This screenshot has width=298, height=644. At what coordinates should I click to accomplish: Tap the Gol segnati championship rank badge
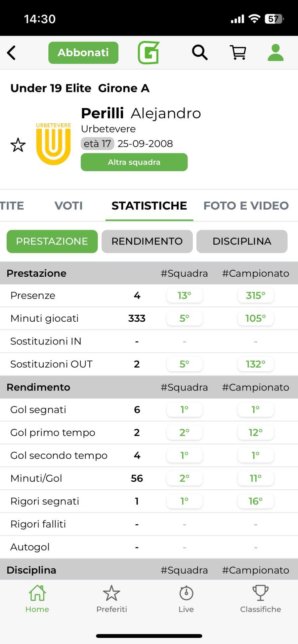pyautogui.click(x=256, y=410)
